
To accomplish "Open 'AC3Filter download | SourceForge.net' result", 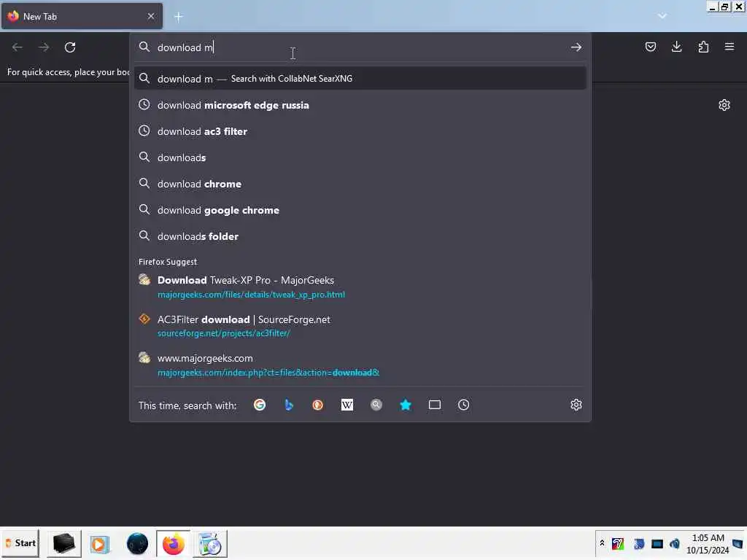I will click(360, 326).
